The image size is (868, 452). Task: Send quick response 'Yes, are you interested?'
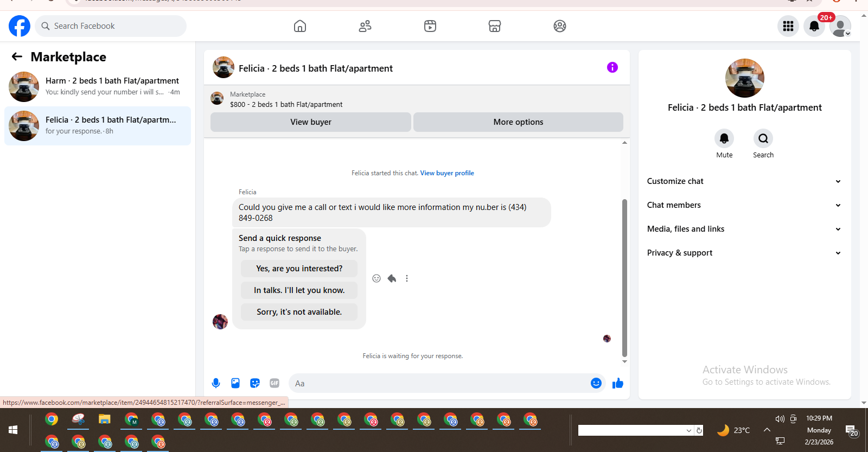[299, 269]
